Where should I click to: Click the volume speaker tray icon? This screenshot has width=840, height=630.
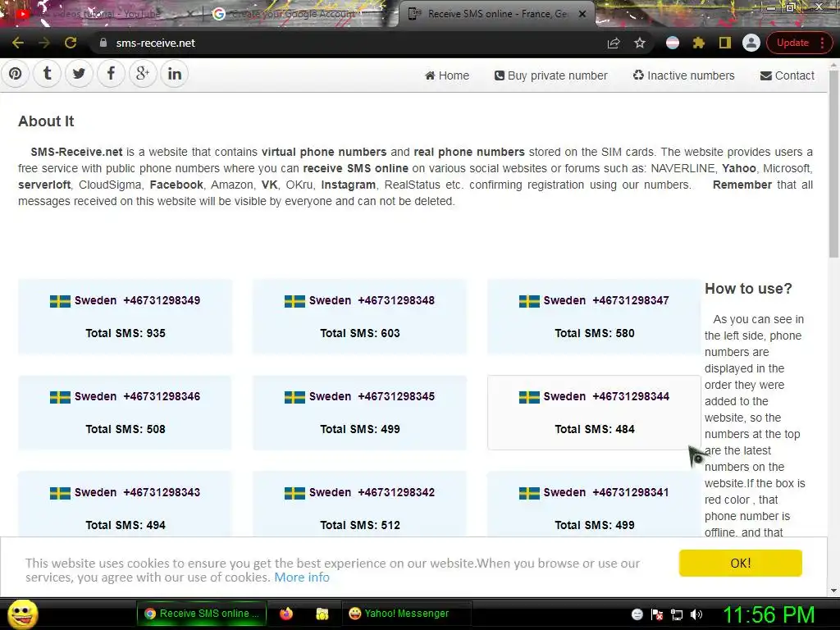click(696, 614)
